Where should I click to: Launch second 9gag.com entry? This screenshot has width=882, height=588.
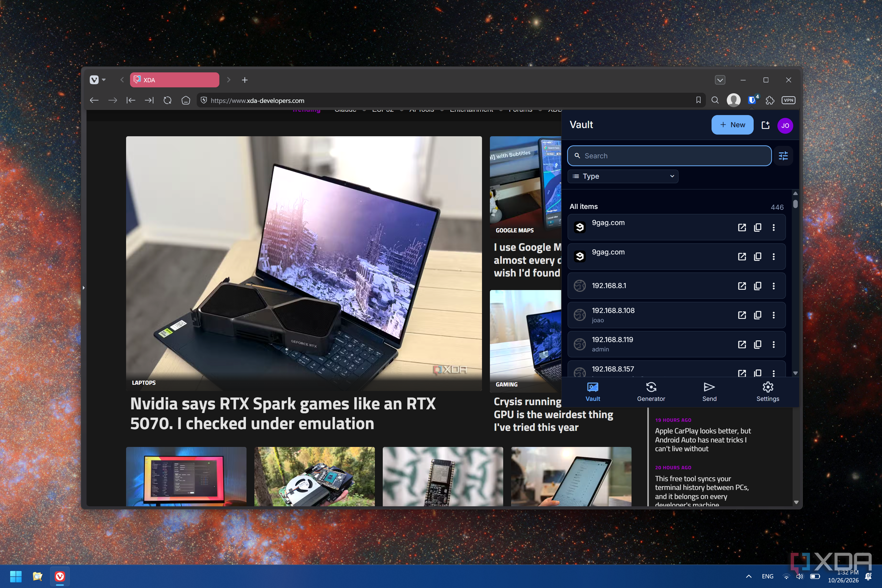742,256
